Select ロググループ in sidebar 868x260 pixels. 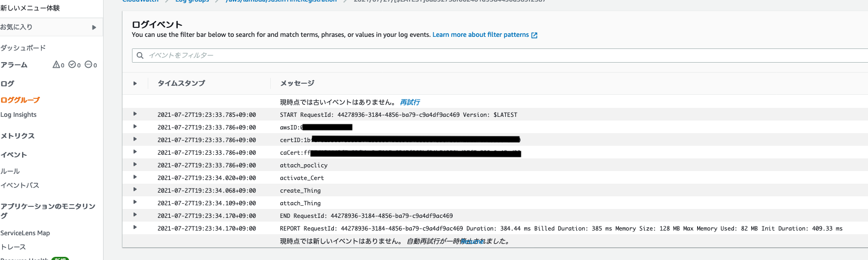coord(20,100)
